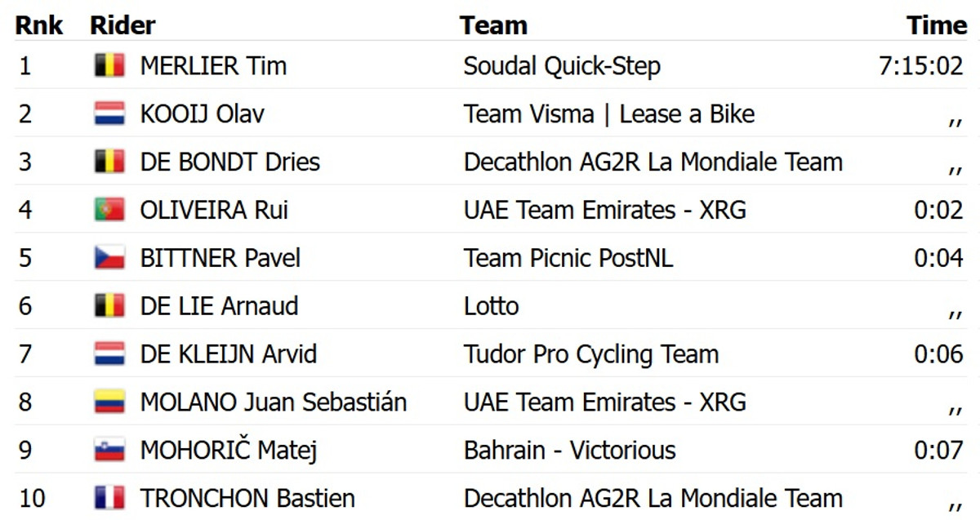The width and height of the screenshot is (980, 520).
Task: Select rider DE KLEIJN Arvid
Action: pyautogui.click(x=228, y=354)
